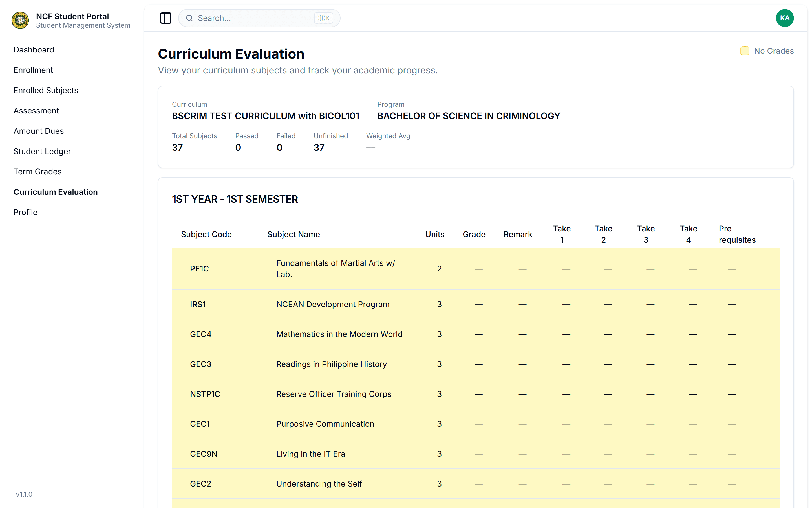The width and height of the screenshot is (812, 508).
Task: Click the Take 1 column header
Action: point(562,234)
